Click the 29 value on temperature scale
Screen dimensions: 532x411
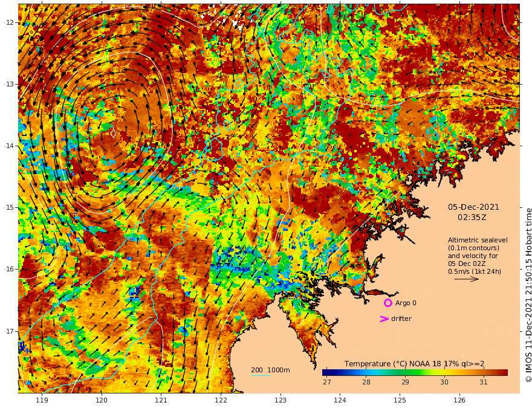pyautogui.click(x=405, y=382)
